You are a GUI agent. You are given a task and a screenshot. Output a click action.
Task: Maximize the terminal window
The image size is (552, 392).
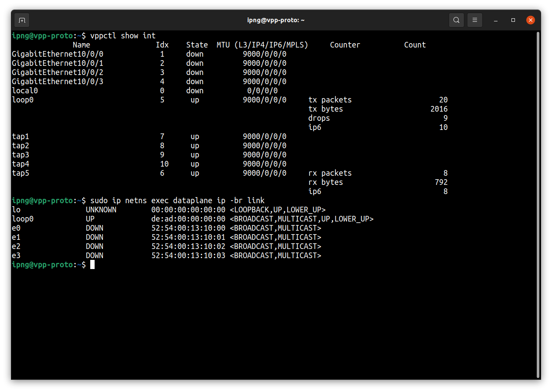pyautogui.click(x=513, y=20)
